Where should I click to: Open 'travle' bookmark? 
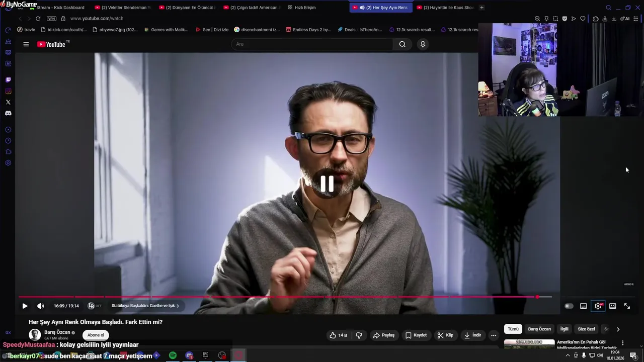[x=26, y=30]
